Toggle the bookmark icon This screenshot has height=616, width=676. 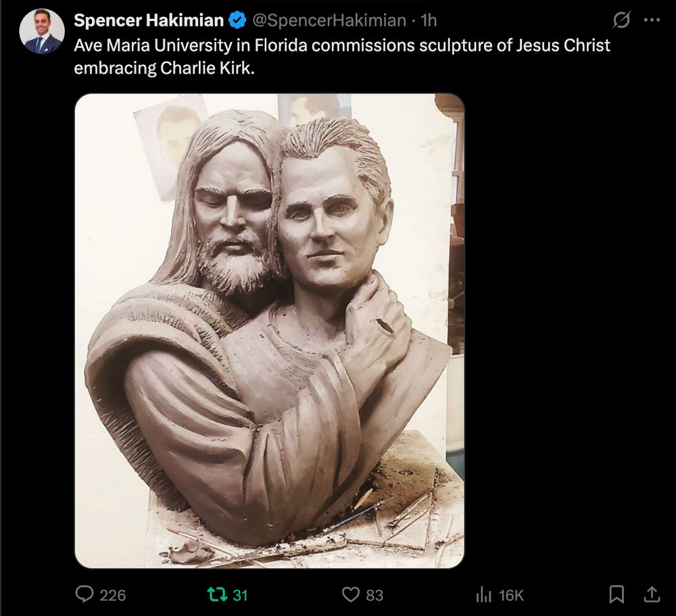pos(617,594)
